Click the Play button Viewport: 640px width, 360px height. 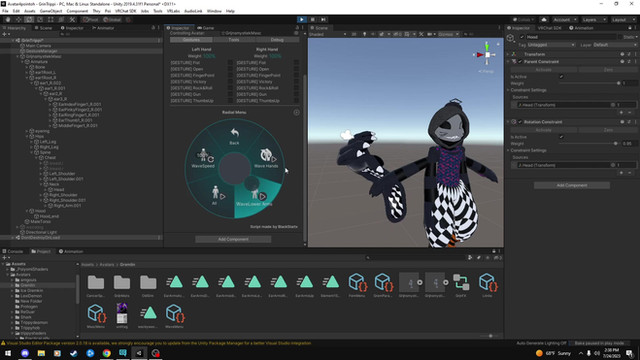pyautogui.click(x=302, y=19)
